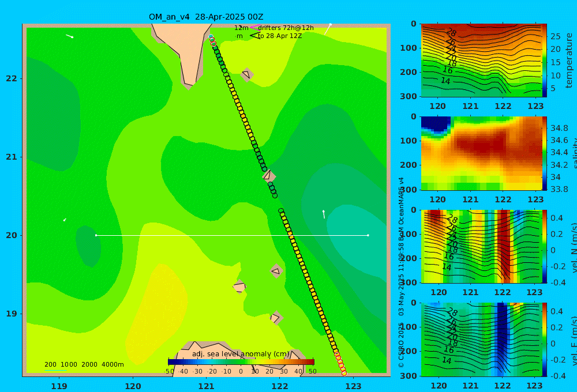577x392 pixels.
Task: Click the island diamond marker near 121.45E 19.35N
Action: pos(239,287)
